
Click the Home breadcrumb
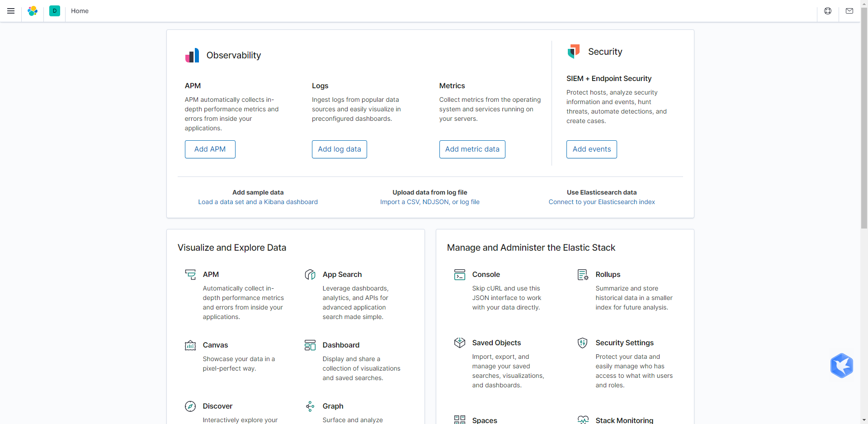80,11
